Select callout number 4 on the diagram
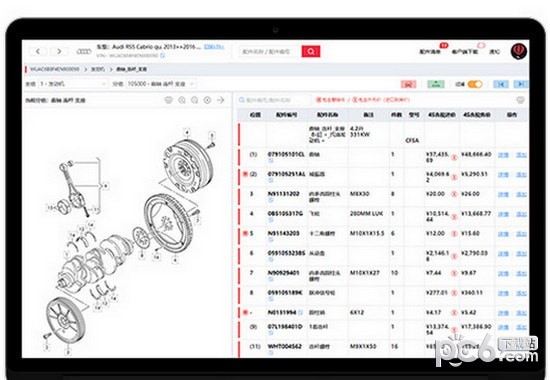The height and width of the screenshot is (380, 550). (187, 132)
